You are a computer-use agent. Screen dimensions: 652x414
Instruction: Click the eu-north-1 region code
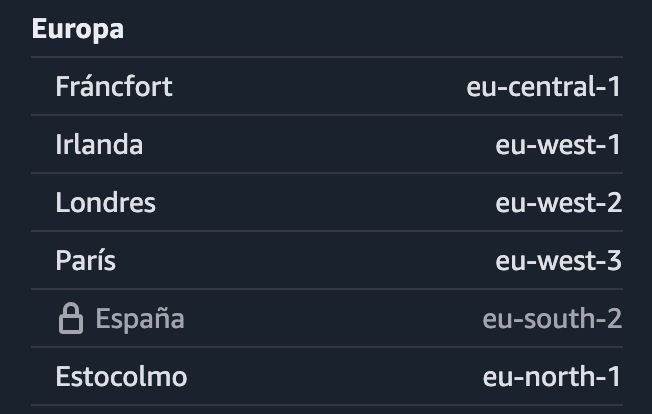(552, 376)
